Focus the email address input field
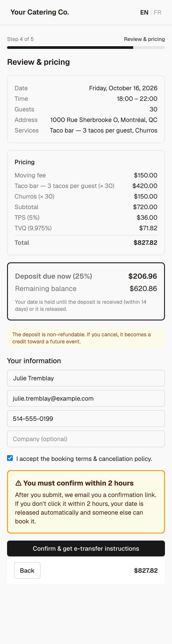 [x=86, y=398]
